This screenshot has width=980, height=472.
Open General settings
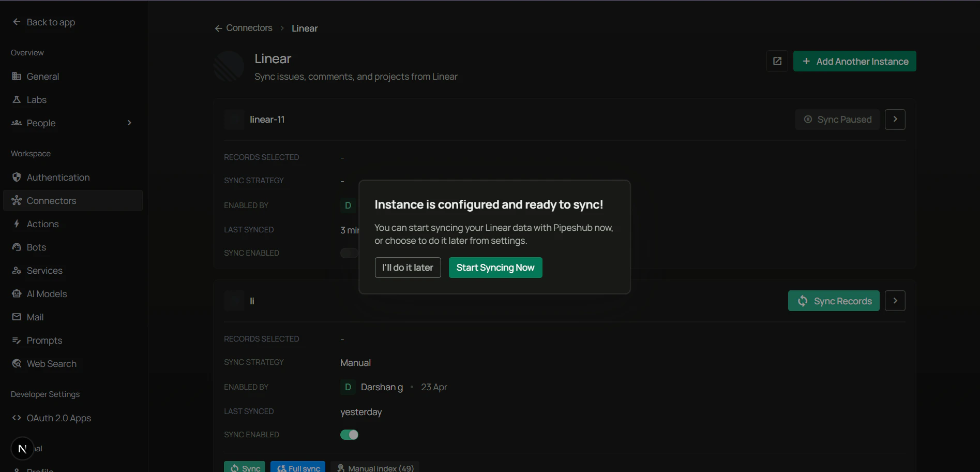tap(73, 77)
